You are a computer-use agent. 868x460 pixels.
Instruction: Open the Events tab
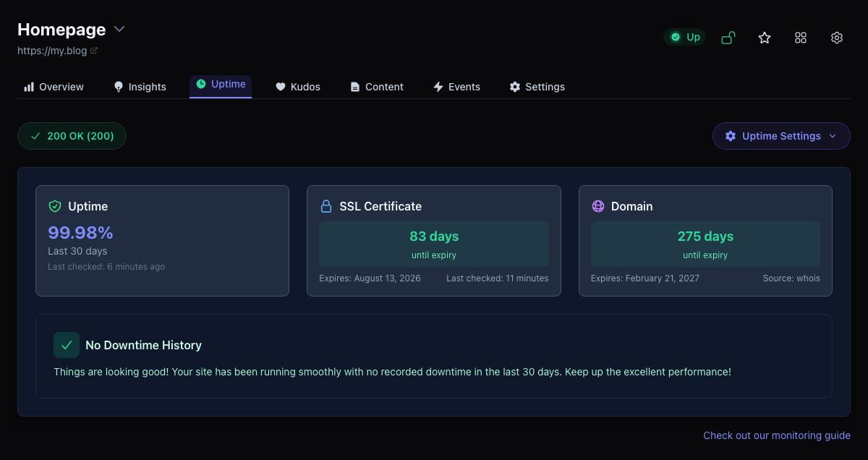pyautogui.click(x=456, y=87)
